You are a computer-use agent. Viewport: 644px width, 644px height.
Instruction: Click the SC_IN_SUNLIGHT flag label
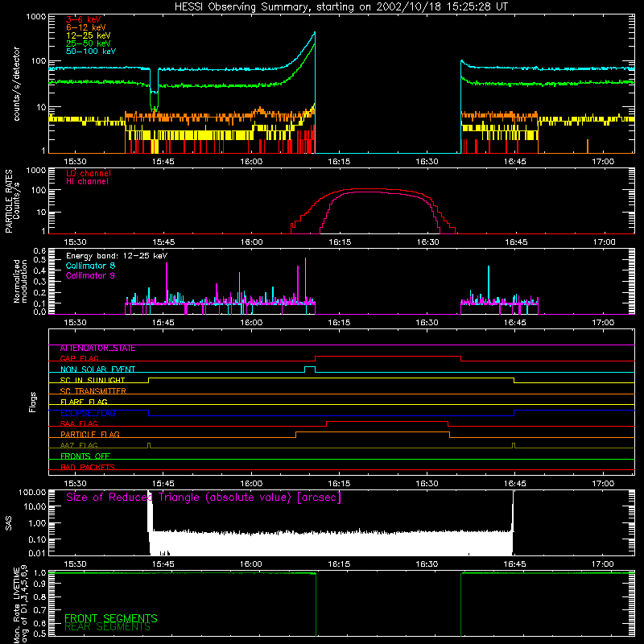(x=93, y=380)
